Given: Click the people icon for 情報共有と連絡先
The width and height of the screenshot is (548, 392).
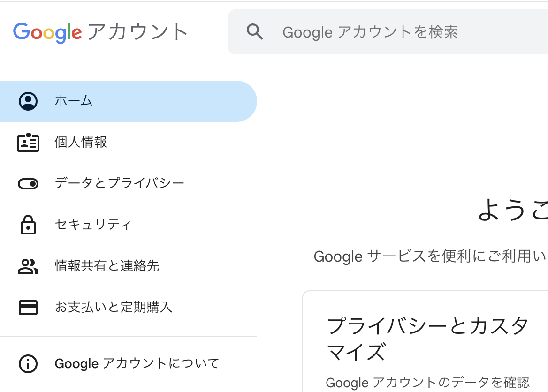Looking at the screenshot, I should pyautogui.click(x=28, y=266).
